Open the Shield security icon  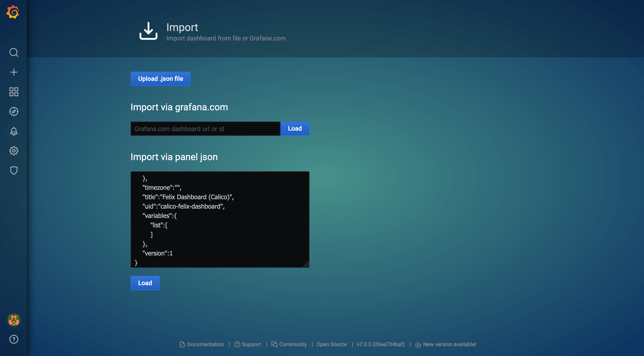[x=14, y=171]
